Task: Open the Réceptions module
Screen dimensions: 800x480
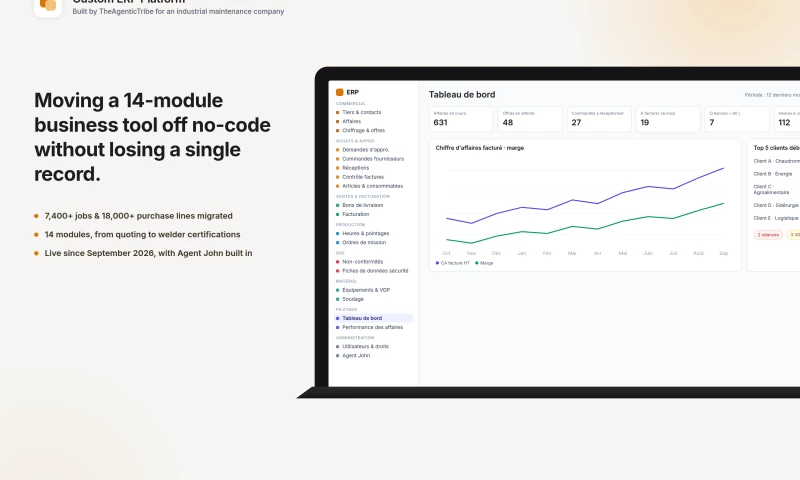Action: [x=355, y=168]
